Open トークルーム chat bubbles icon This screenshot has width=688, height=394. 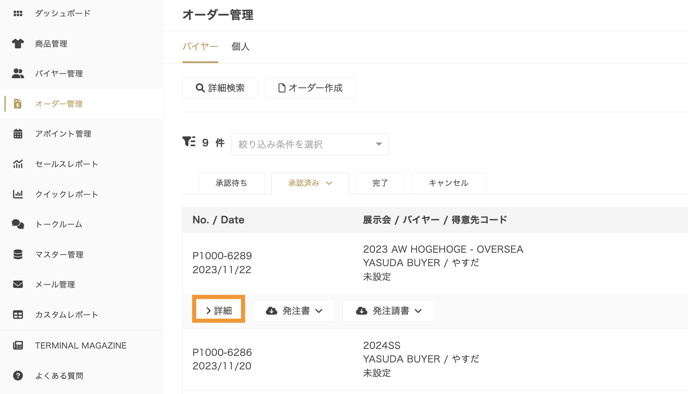click(x=18, y=224)
